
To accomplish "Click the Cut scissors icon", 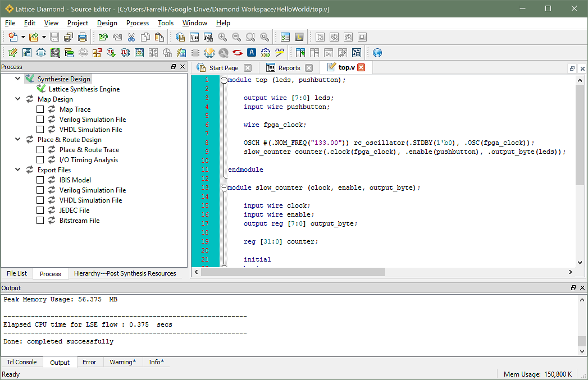I will click(x=131, y=37).
